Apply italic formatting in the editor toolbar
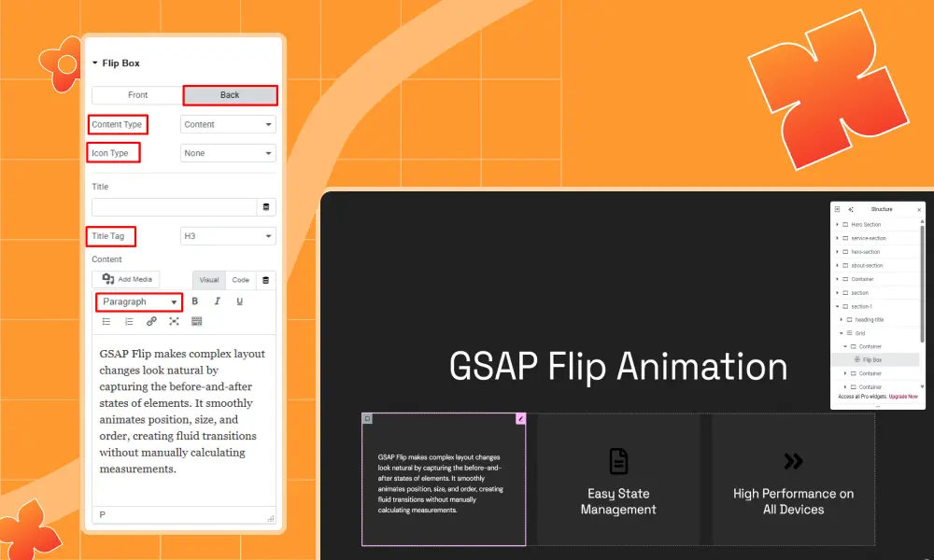934x560 pixels. [218, 301]
